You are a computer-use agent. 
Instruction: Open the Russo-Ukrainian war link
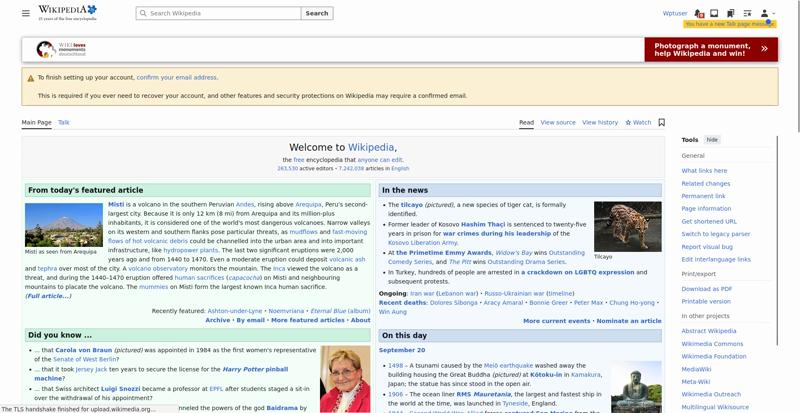513,294
